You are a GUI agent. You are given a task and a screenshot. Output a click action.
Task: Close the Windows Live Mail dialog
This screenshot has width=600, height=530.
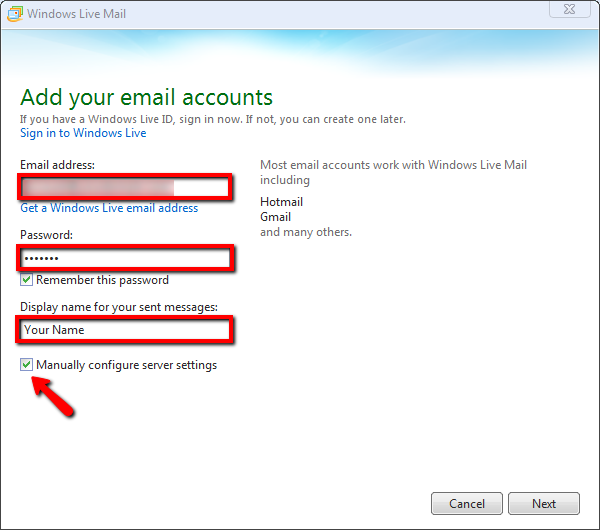tap(570, 9)
